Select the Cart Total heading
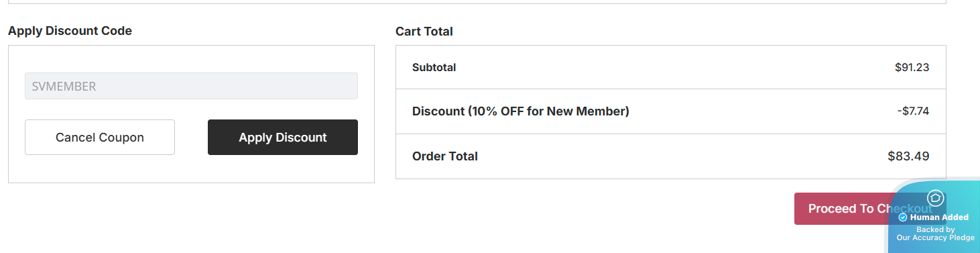Screen dimensions: 980x253 424,32
